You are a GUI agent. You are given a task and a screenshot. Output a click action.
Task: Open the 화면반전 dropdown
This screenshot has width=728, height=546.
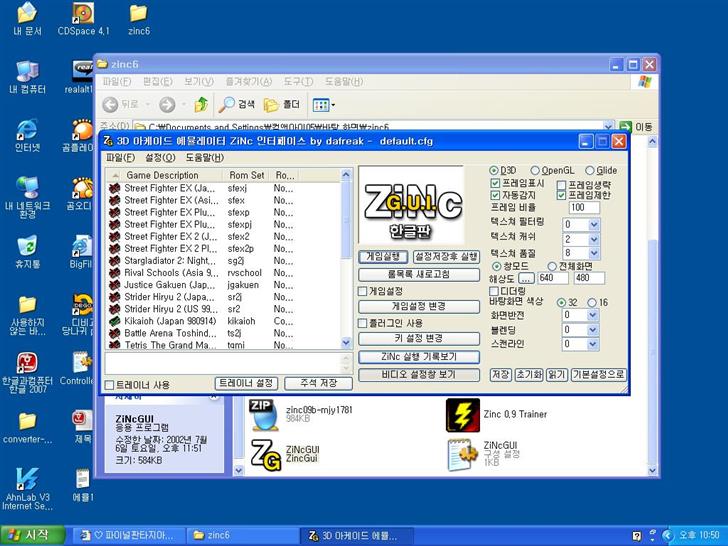pyautogui.click(x=592, y=315)
